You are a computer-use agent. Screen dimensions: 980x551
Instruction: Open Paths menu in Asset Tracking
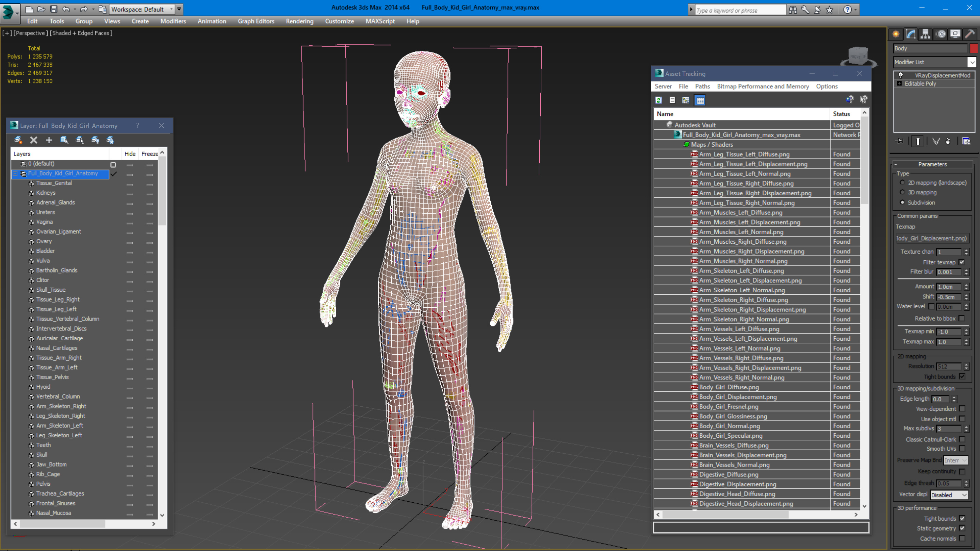[x=702, y=86]
